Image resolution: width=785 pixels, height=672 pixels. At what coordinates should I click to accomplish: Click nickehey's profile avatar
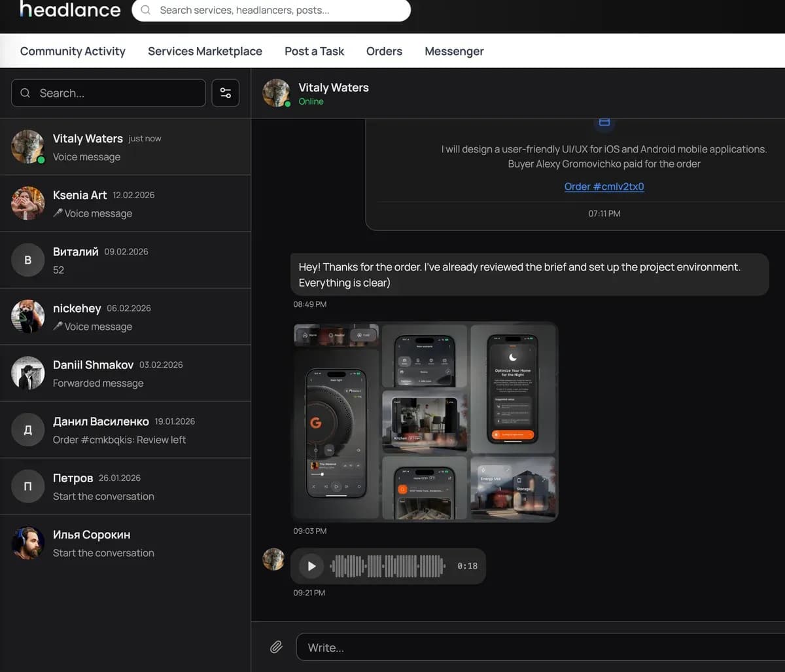point(28,316)
